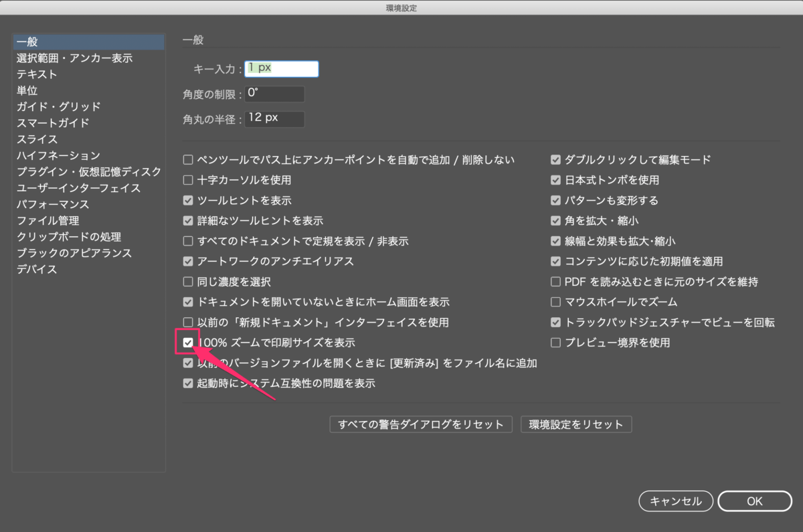Uncheck 日本式トンボを使用
This screenshot has height=532, width=803.
[x=555, y=180]
